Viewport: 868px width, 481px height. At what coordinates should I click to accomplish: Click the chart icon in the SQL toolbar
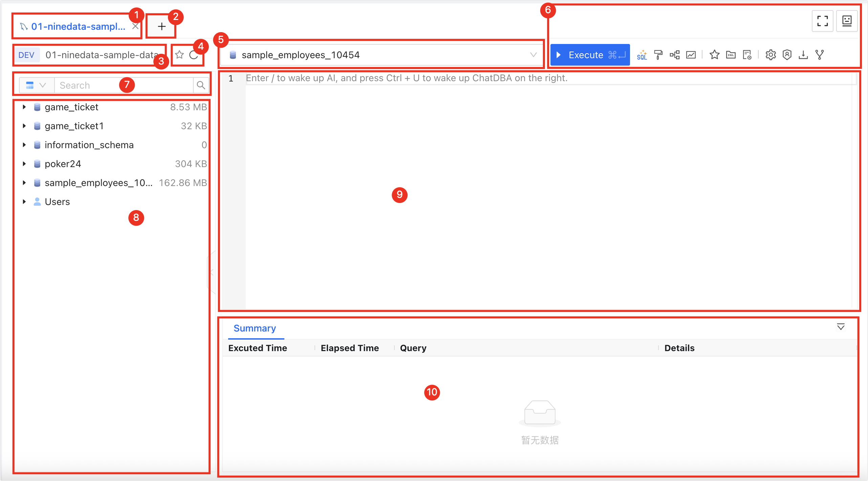(x=691, y=55)
